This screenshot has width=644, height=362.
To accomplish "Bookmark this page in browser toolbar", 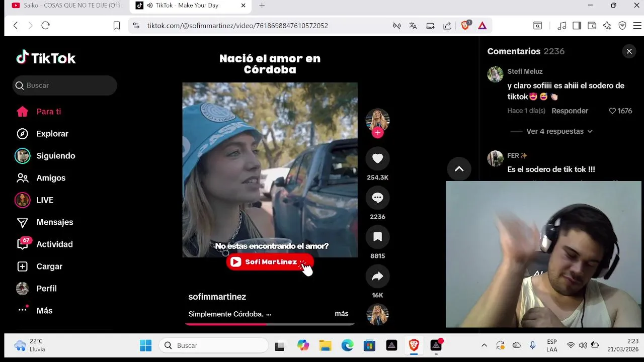I will (117, 26).
